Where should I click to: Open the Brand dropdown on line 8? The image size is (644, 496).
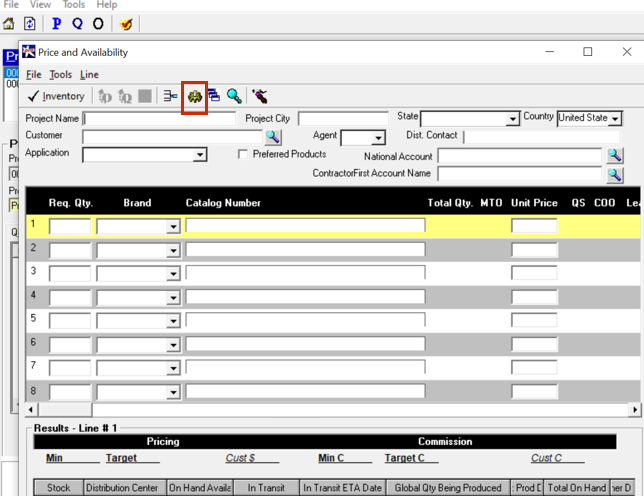pyautogui.click(x=173, y=393)
